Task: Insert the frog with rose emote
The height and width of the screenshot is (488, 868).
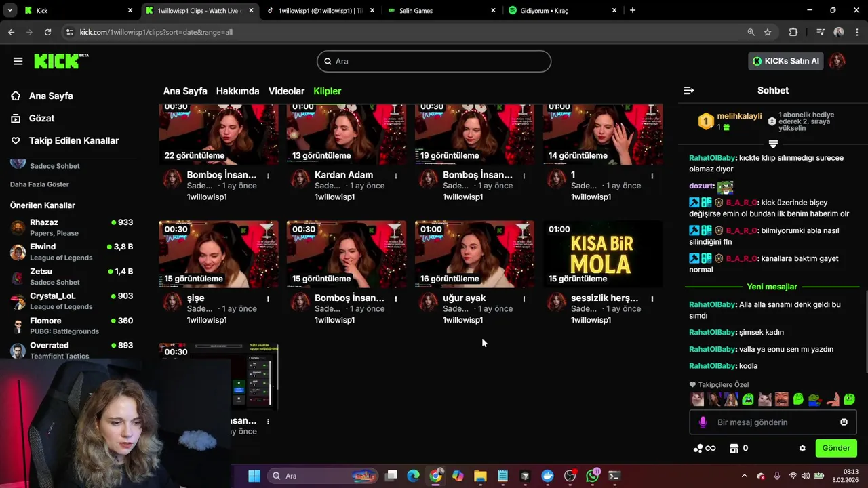Action: [x=815, y=399]
